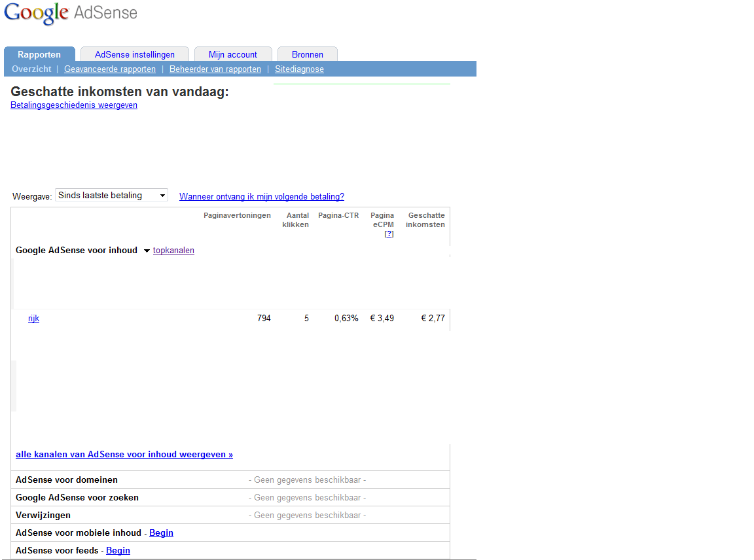
Task: Click the Pagina-CTR column header
Action: click(338, 215)
